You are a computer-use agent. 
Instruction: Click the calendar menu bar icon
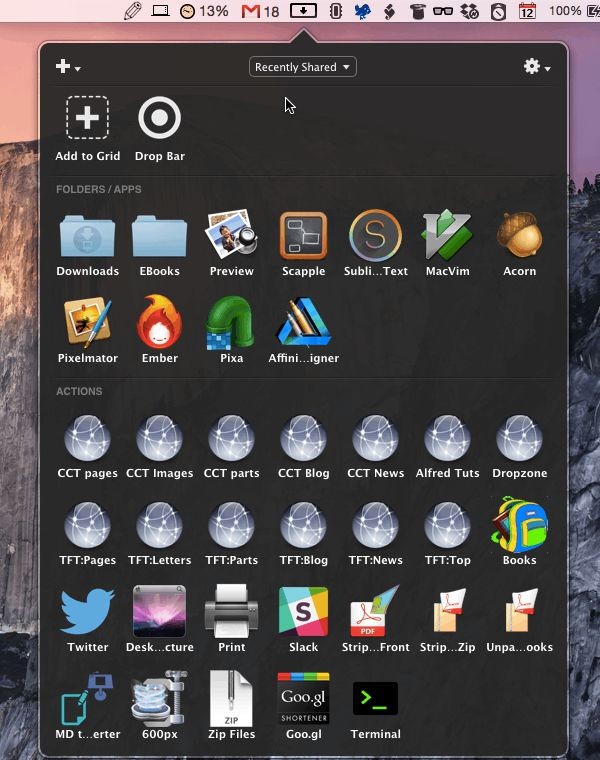527,10
